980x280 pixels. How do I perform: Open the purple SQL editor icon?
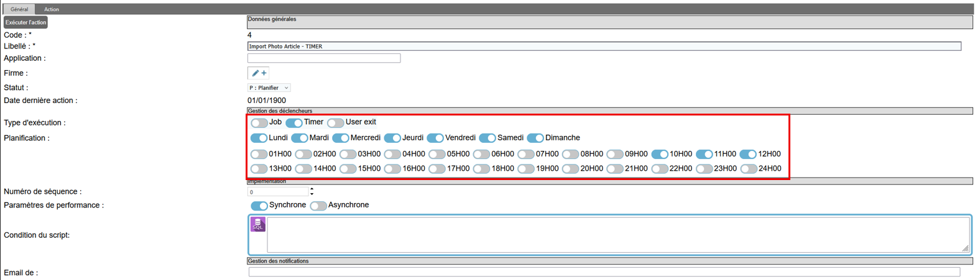[x=257, y=225]
